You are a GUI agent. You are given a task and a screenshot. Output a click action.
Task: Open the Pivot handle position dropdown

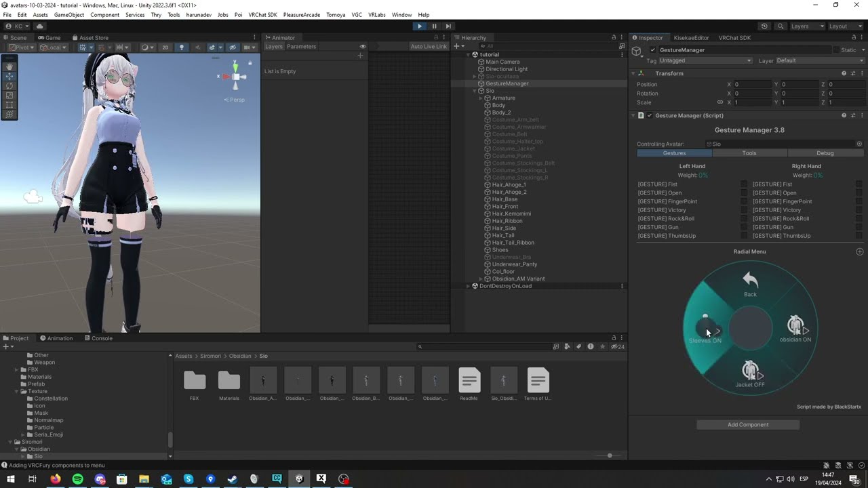point(21,47)
